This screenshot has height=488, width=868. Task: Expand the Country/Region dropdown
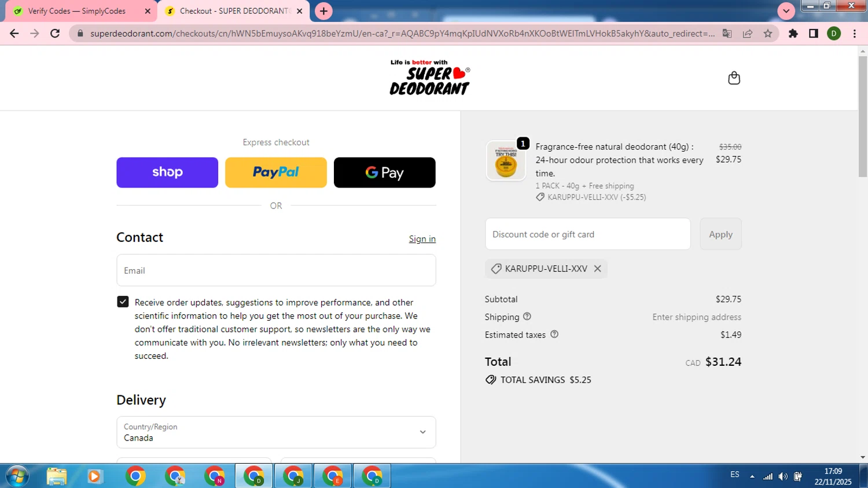point(276,432)
